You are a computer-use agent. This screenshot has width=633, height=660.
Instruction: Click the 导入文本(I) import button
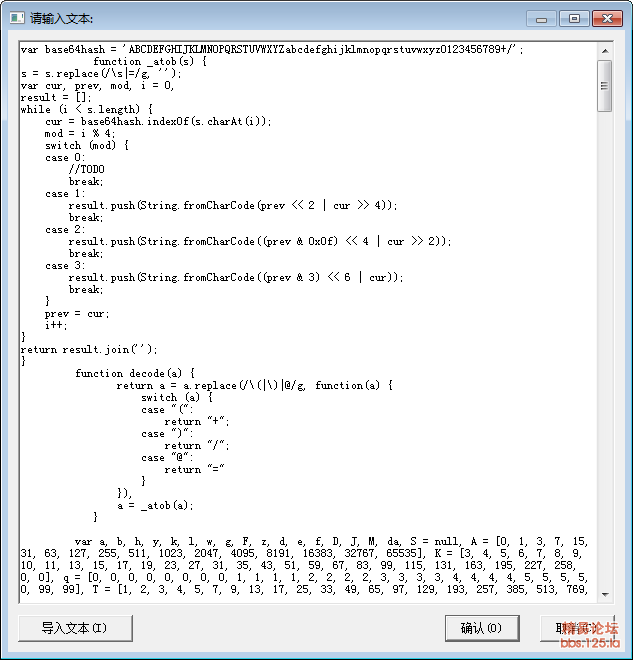point(75,628)
